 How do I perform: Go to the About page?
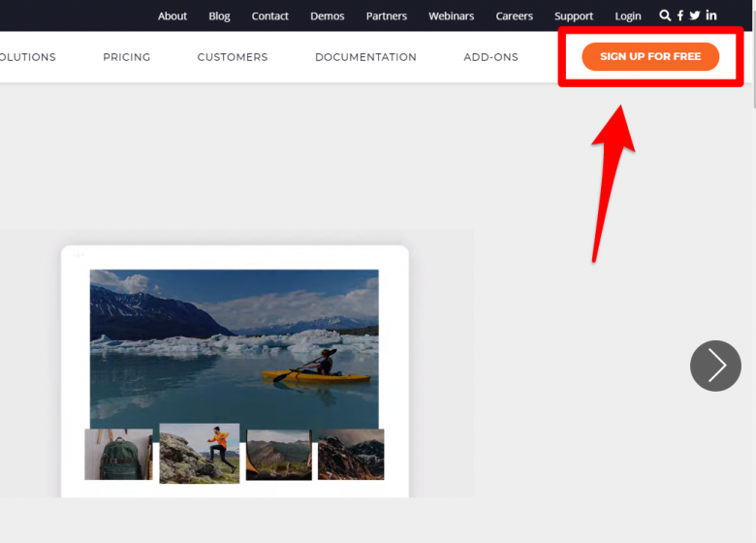tap(173, 16)
